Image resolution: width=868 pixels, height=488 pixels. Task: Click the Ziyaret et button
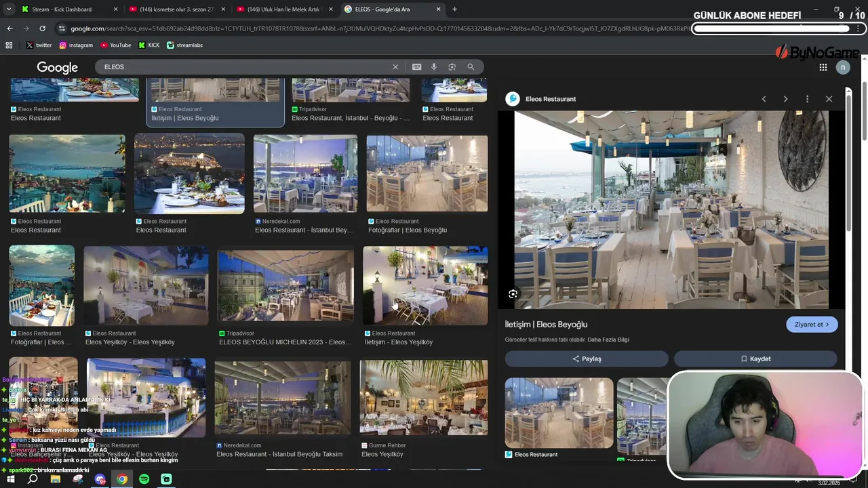[812, 324]
